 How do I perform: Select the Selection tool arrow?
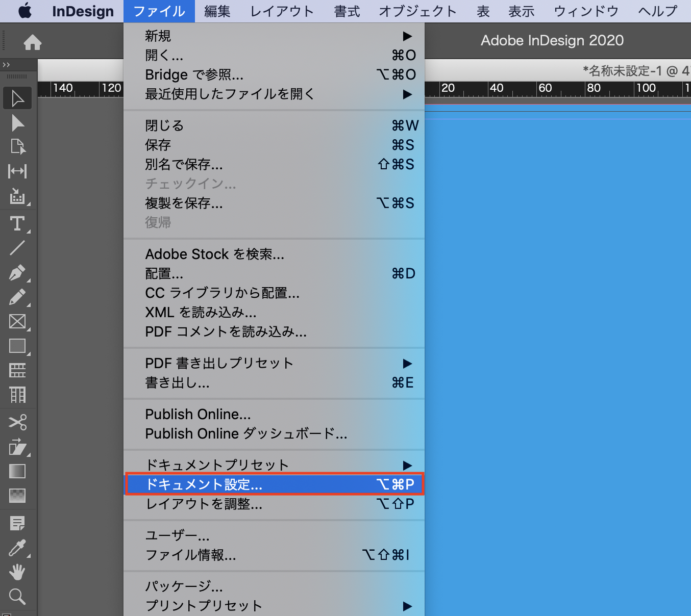[x=17, y=98]
